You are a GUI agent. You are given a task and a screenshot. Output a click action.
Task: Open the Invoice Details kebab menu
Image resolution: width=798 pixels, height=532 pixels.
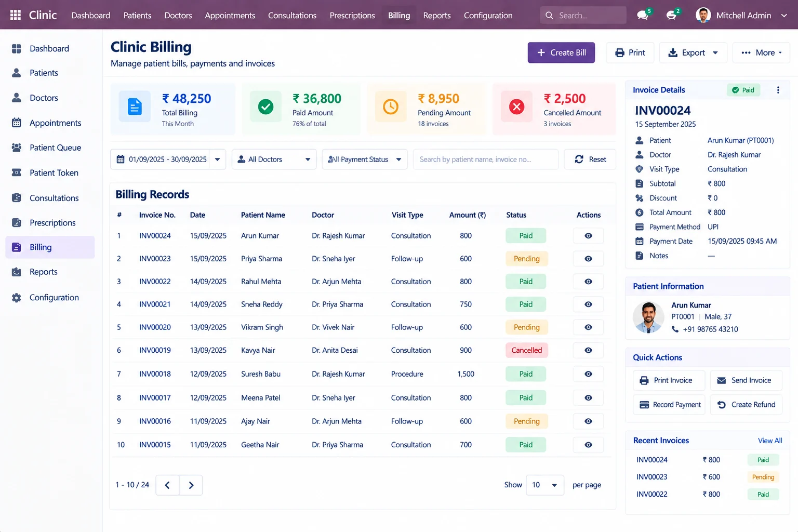778,90
